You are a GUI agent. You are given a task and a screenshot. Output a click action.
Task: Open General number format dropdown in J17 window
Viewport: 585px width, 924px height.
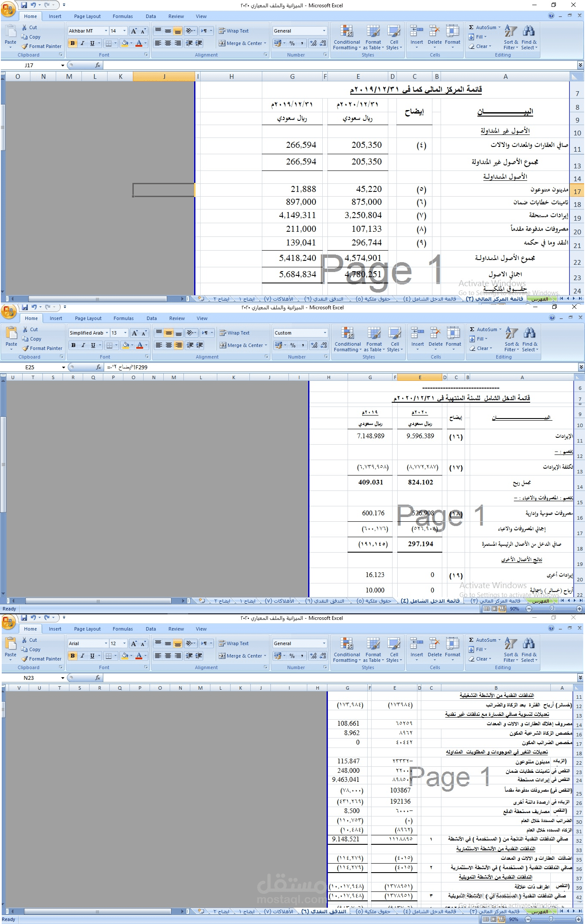click(x=324, y=31)
